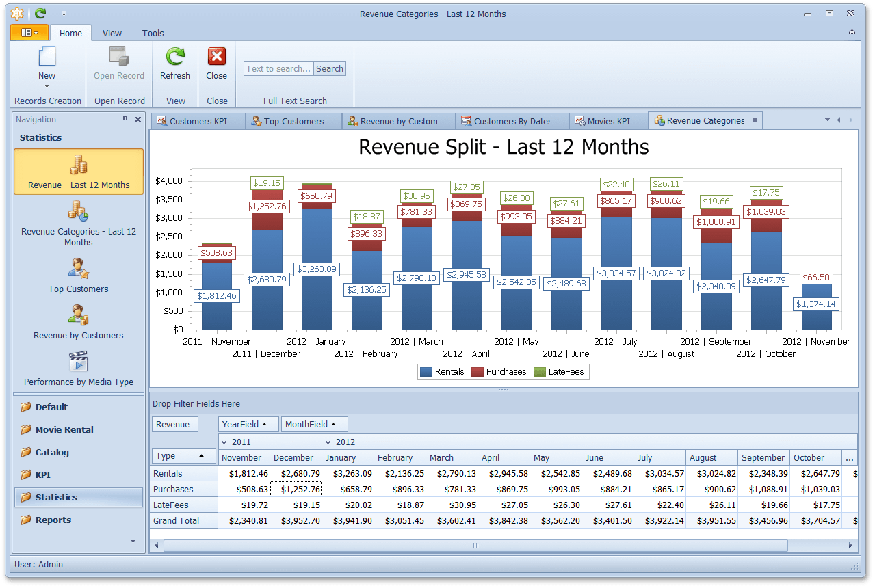Collapse the 2012 year column group
This screenshot has width=875, height=588.
[x=328, y=442]
